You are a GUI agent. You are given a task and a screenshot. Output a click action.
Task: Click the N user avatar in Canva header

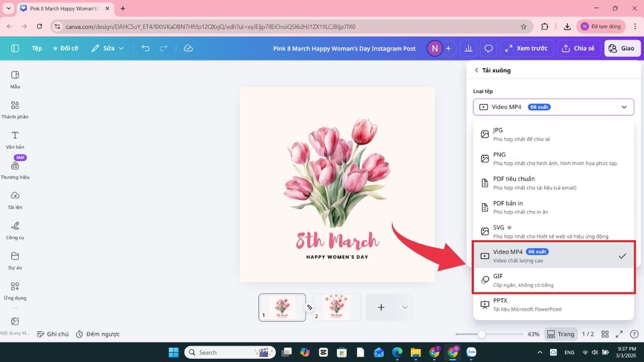434,48
